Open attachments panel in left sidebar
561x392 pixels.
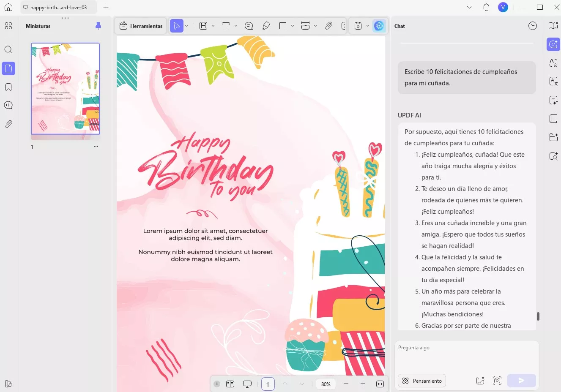pyautogui.click(x=8, y=124)
